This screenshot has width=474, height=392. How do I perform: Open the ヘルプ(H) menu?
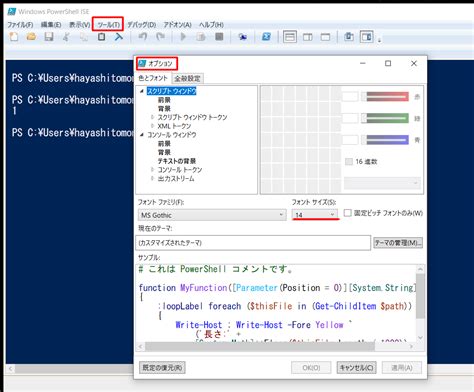[211, 25]
